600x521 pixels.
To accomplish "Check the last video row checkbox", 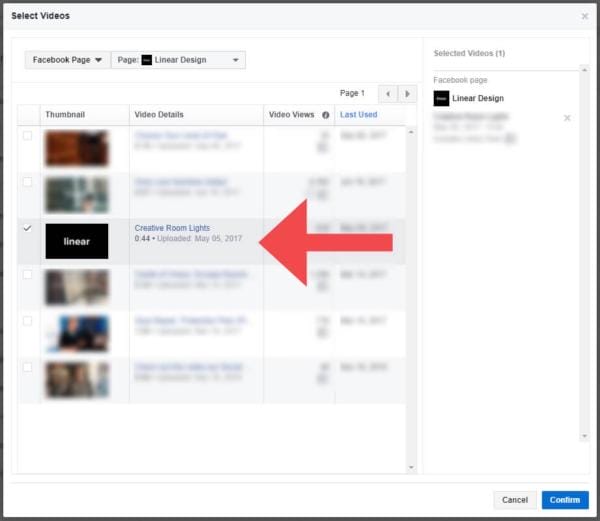I will point(28,367).
